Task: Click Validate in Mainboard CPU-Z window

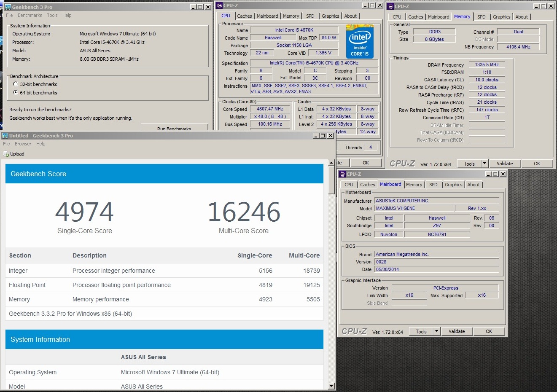Action: coord(457,331)
